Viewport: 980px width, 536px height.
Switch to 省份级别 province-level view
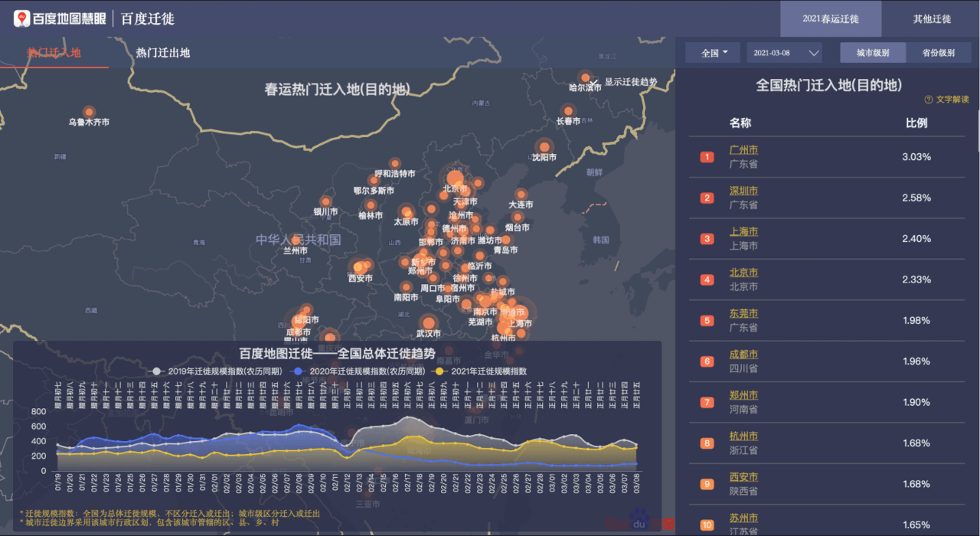[939, 53]
